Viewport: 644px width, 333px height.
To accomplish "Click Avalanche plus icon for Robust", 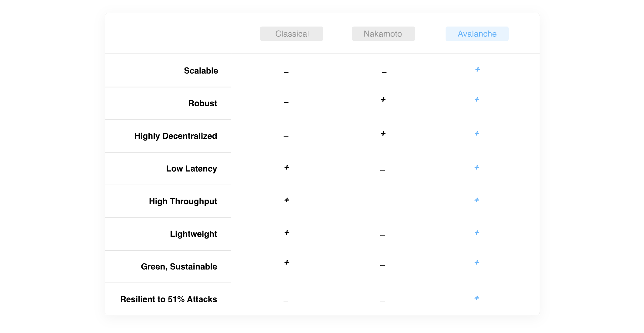I will click(477, 99).
